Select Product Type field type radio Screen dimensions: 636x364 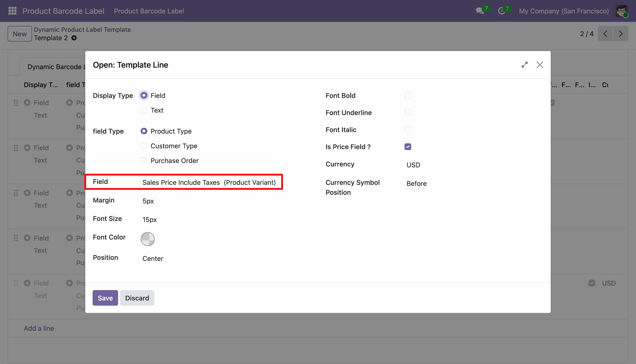[x=144, y=131]
